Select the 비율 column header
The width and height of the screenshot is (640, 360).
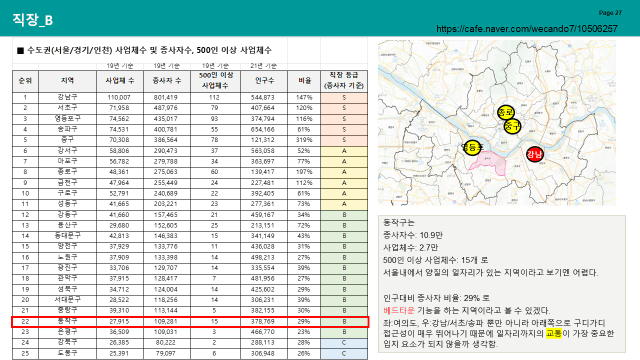click(x=304, y=81)
